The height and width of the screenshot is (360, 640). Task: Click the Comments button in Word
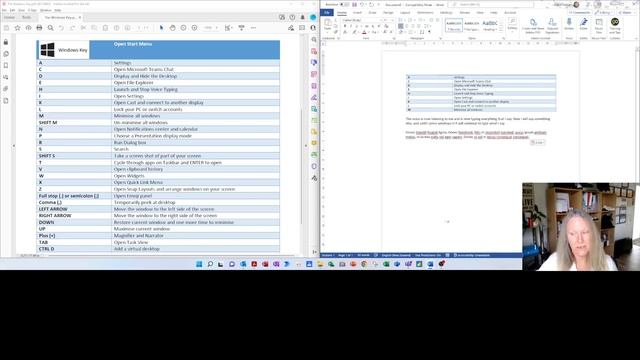(x=579, y=13)
